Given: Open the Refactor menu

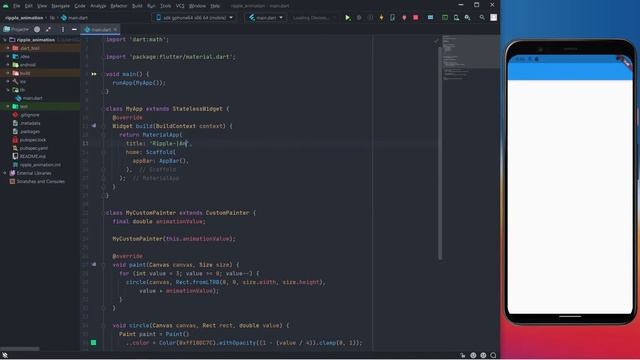Looking at the screenshot, I should tap(119, 6).
